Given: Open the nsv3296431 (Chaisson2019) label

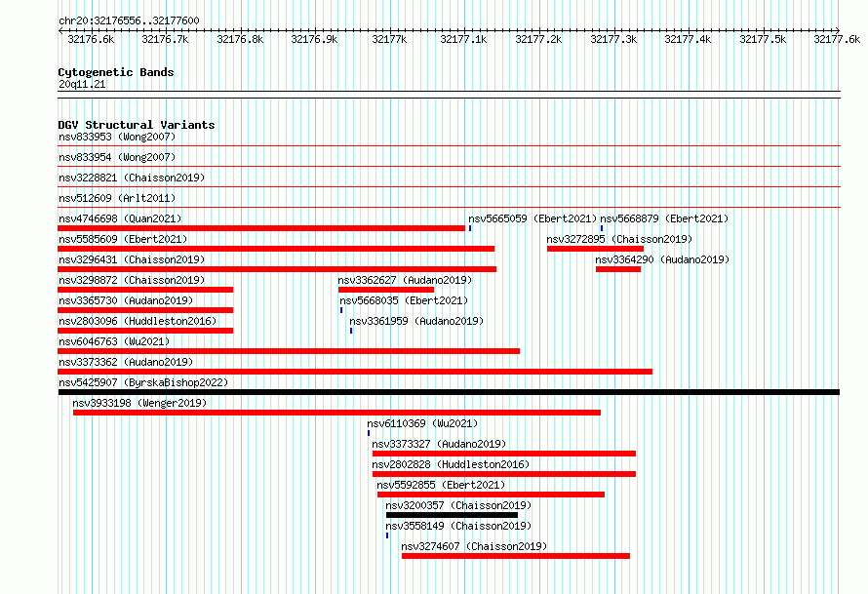Looking at the screenshot, I should 132,259.
